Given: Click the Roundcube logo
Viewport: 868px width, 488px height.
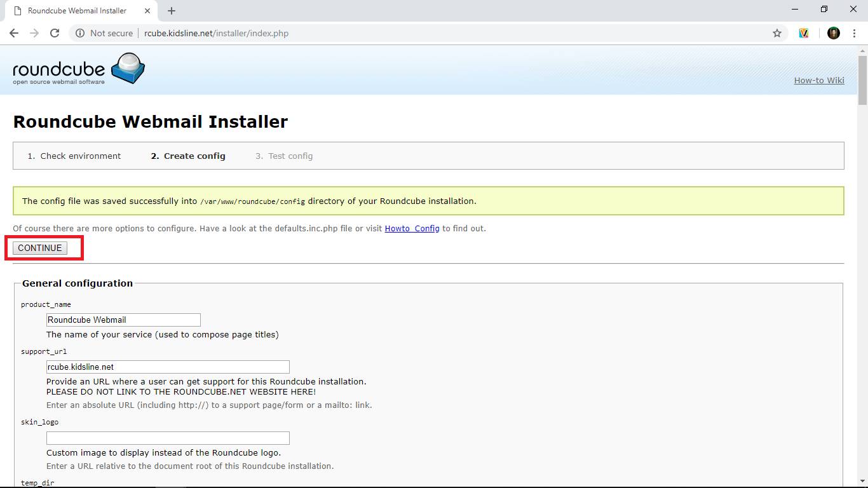Looking at the screenshot, I should 79,69.
